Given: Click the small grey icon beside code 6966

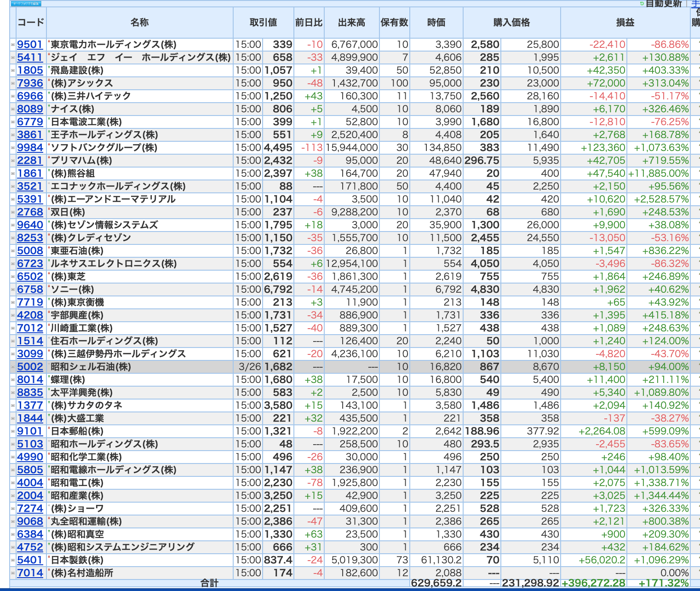Looking at the screenshot, I should click(x=13, y=96).
